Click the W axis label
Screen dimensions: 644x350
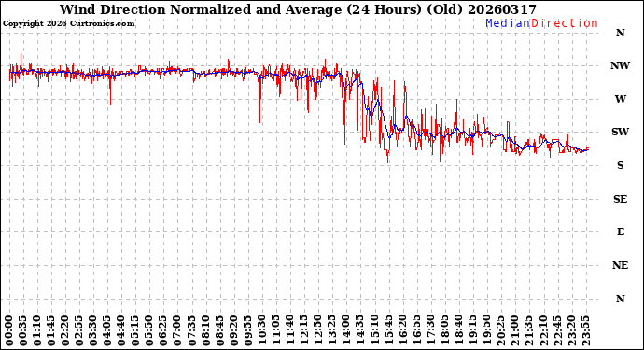click(620, 99)
